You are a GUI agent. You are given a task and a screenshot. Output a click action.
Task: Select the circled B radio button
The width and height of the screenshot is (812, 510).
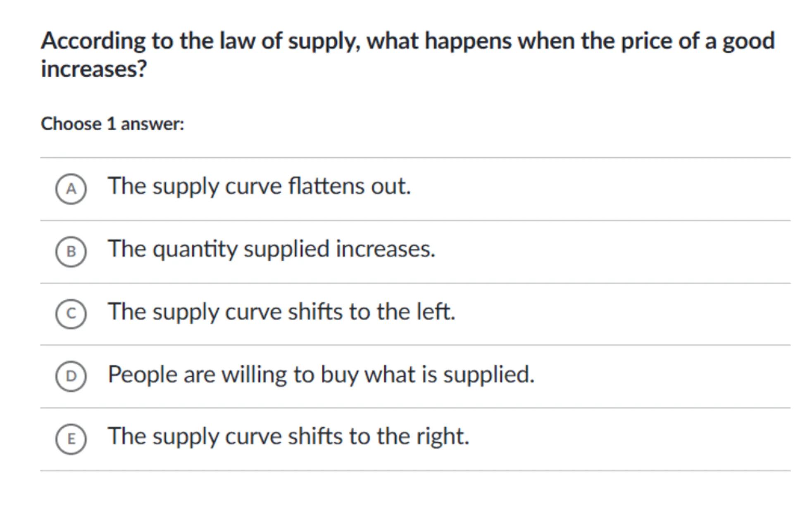click(x=71, y=251)
